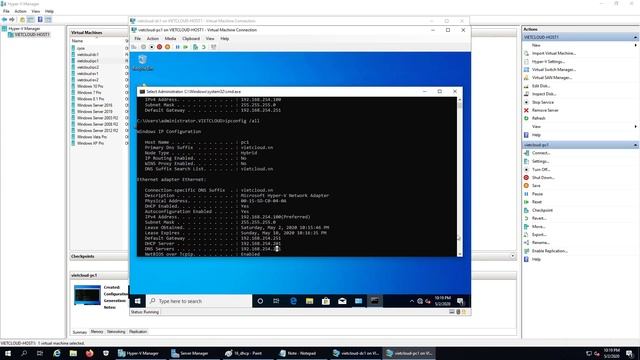Click Edit Disk action
640x360 pixels.
(541, 86)
